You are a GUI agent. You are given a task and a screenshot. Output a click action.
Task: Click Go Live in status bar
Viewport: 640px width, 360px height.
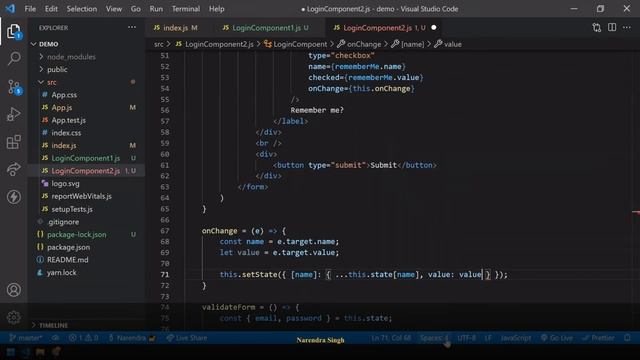point(557,338)
